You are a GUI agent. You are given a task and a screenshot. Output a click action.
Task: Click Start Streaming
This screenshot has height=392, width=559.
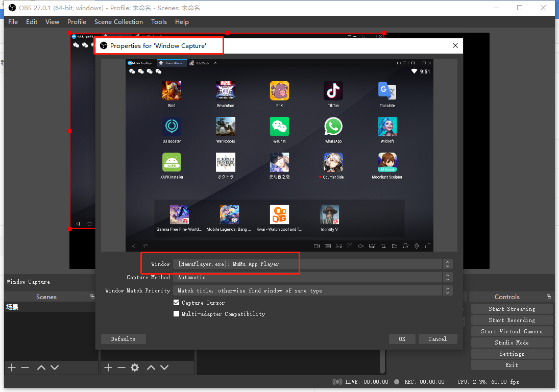(x=512, y=309)
